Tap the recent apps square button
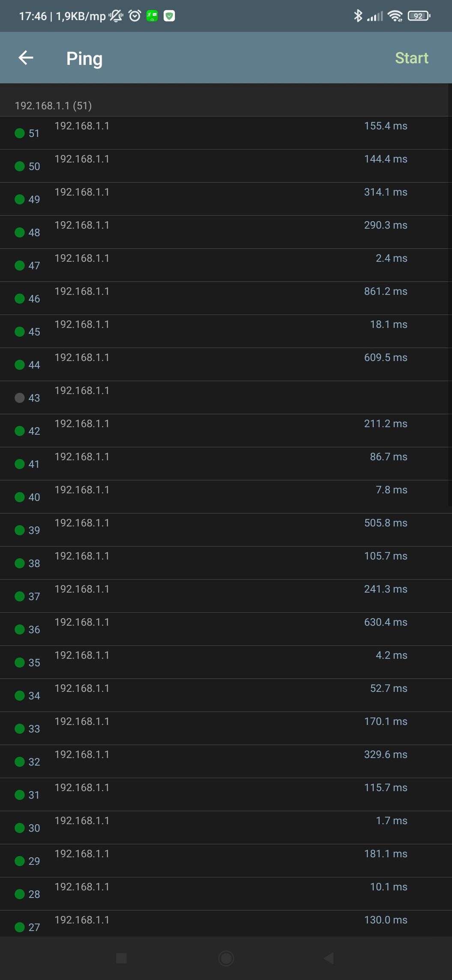Screen dimensions: 452x980 click(121, 958)
